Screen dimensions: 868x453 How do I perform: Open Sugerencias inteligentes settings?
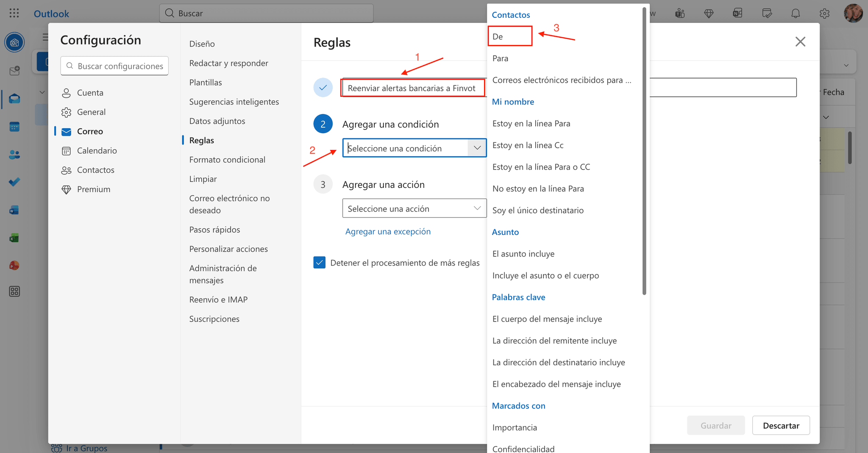pyautogui.click(x=234, y=102)
